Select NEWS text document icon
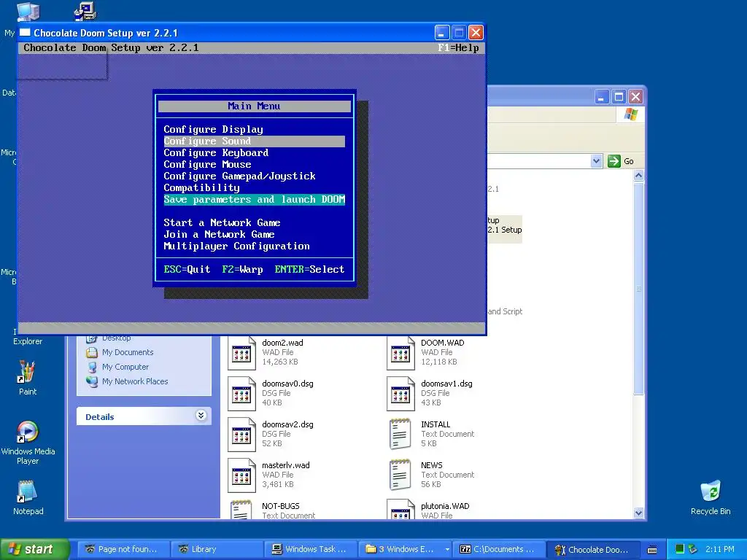 (x=400, y=475)
